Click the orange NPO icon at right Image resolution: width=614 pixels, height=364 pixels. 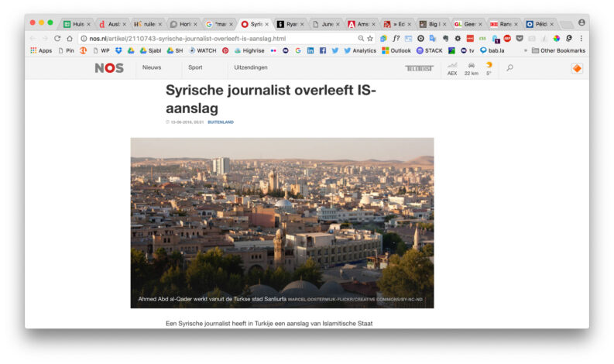click(577, 68)
